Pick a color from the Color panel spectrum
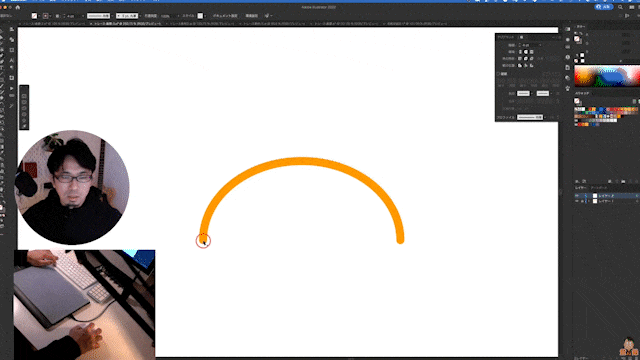 tap(607, 76)
